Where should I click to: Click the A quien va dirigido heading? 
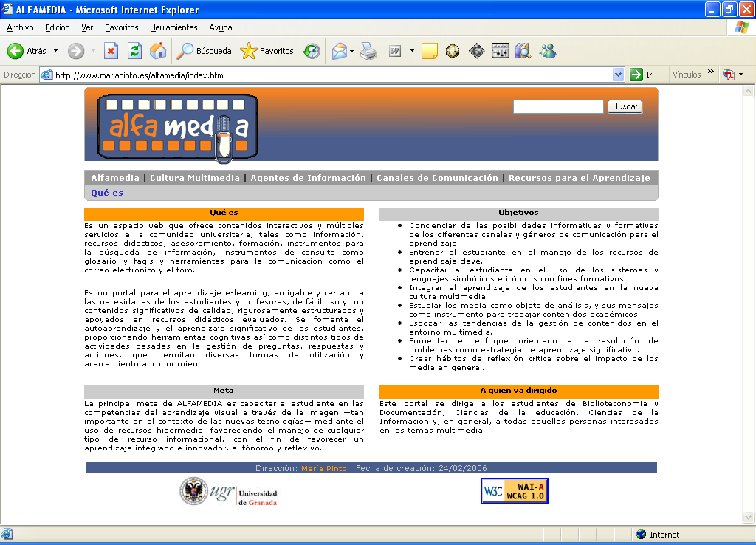pyautogui.click(x=519, y=391)
